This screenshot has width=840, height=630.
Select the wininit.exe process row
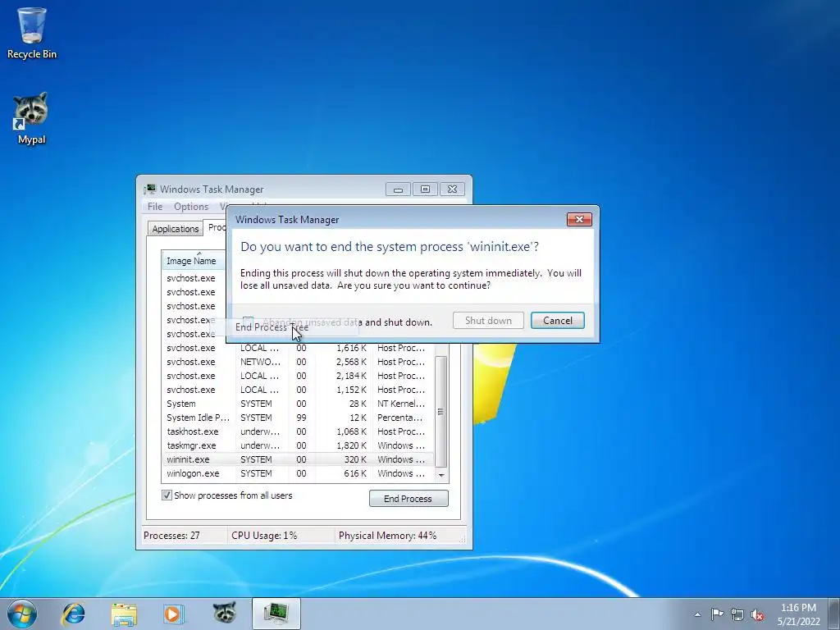click(x=299, y=459)
